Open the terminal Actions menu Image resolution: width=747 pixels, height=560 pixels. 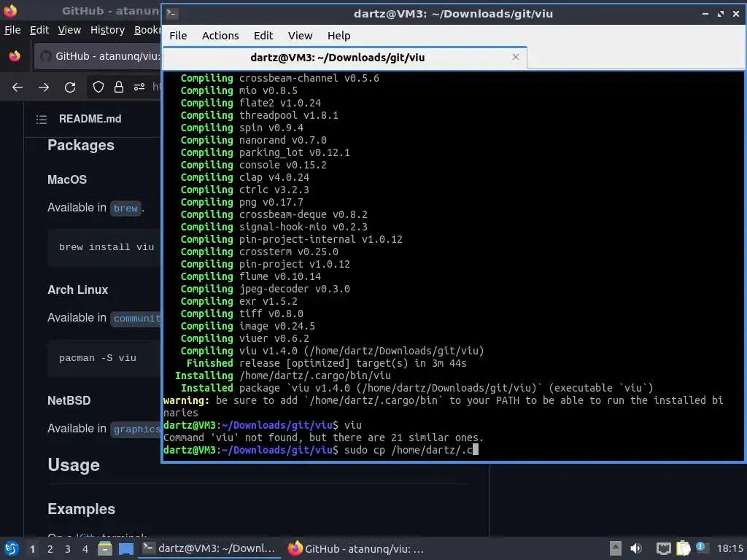pos(220,36)
